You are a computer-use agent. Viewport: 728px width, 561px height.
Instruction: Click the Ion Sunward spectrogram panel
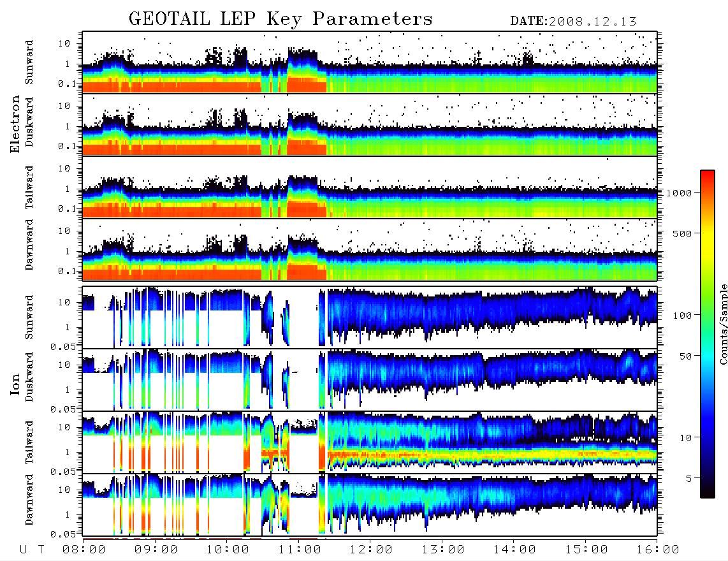[x=370, y=317]
